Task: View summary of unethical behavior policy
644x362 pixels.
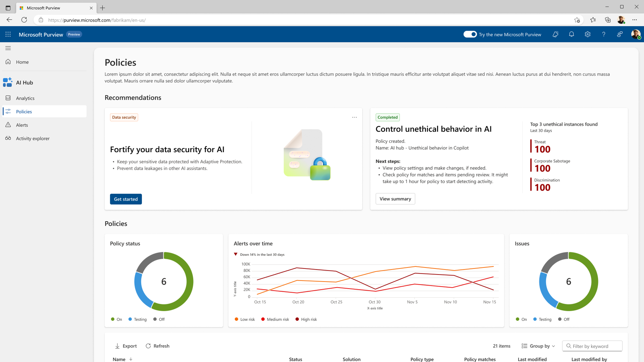Action: click(395, 199)
